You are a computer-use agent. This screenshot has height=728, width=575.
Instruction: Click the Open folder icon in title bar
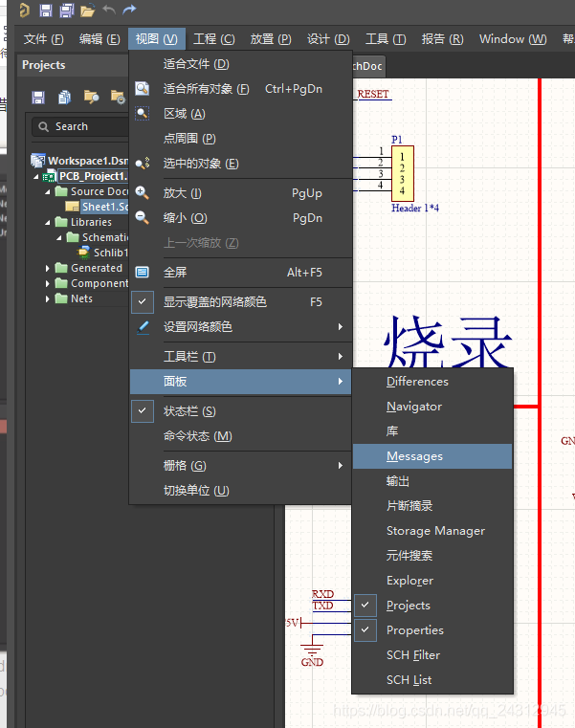[87, 11]
